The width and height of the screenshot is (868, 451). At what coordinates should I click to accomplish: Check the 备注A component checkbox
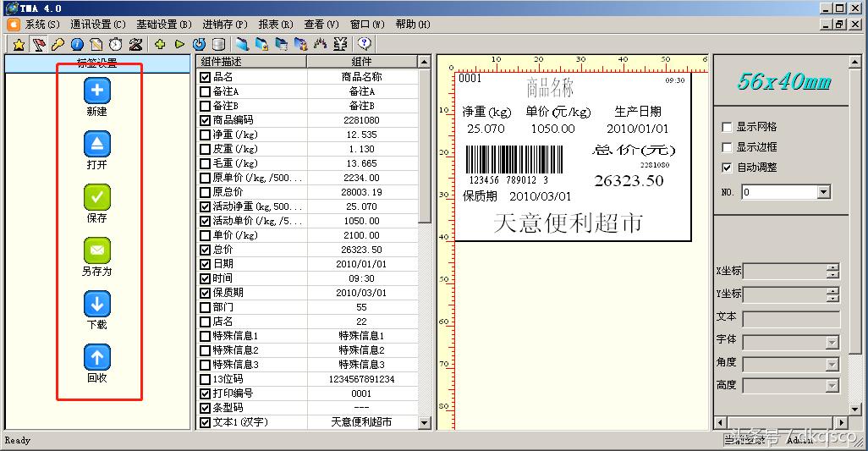tap(206, 91)
